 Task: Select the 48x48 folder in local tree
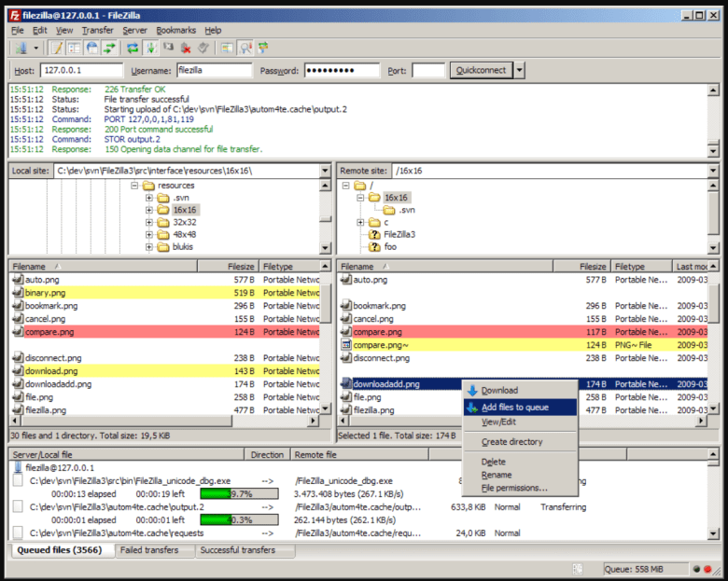[x=184, y=234]
